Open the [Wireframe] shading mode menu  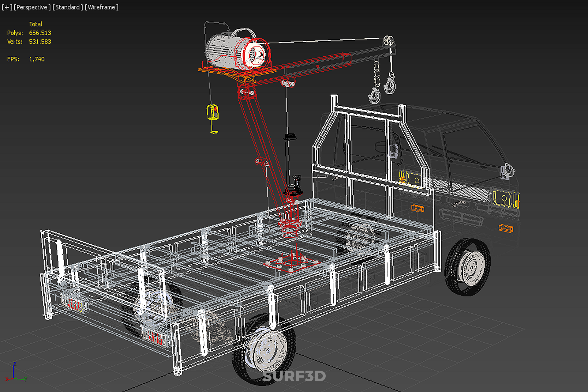point(101,7)
